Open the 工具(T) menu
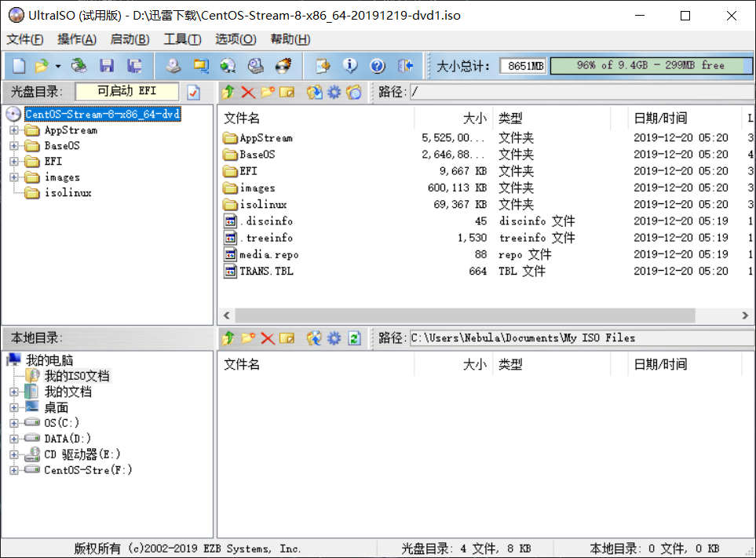Viewport: 756px width, 558px height. click(x=182, y=39)
